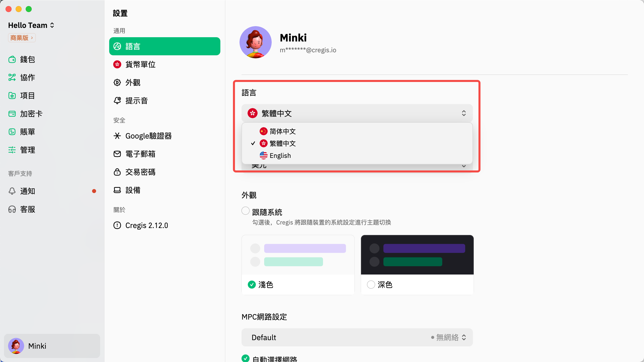Select the 淺色 light theme preview
The width and height of the screenshot is (644, 362).
298,255
